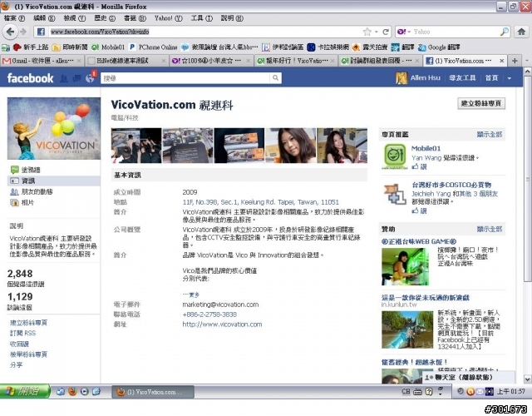Open the 書籤 (B) menu
532x416 pixels.
pos(135,18)
